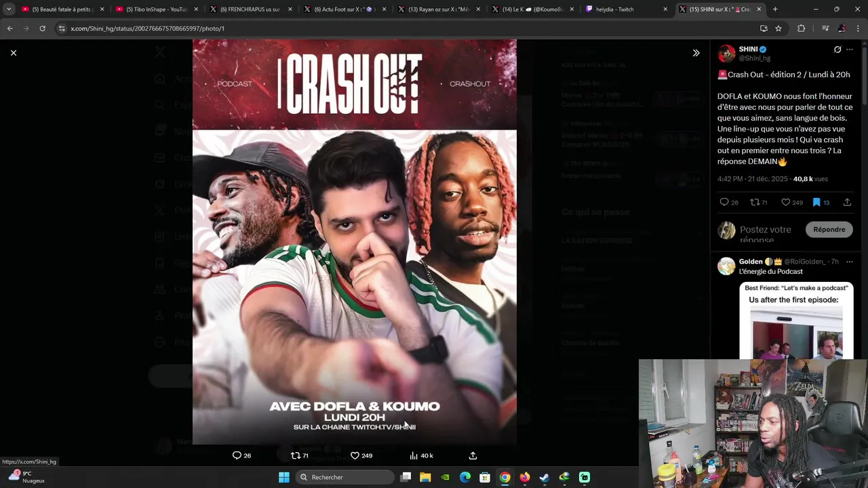Click the install app icon in the address bar
This screenshot has height=488, width=868.
pyautogui.click(x=764, y=28)
